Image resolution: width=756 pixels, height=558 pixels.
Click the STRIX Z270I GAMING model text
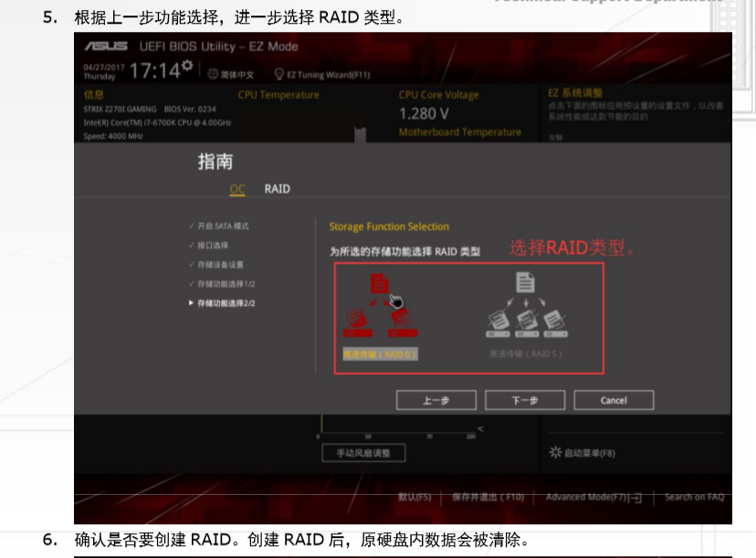coord(120,110)
